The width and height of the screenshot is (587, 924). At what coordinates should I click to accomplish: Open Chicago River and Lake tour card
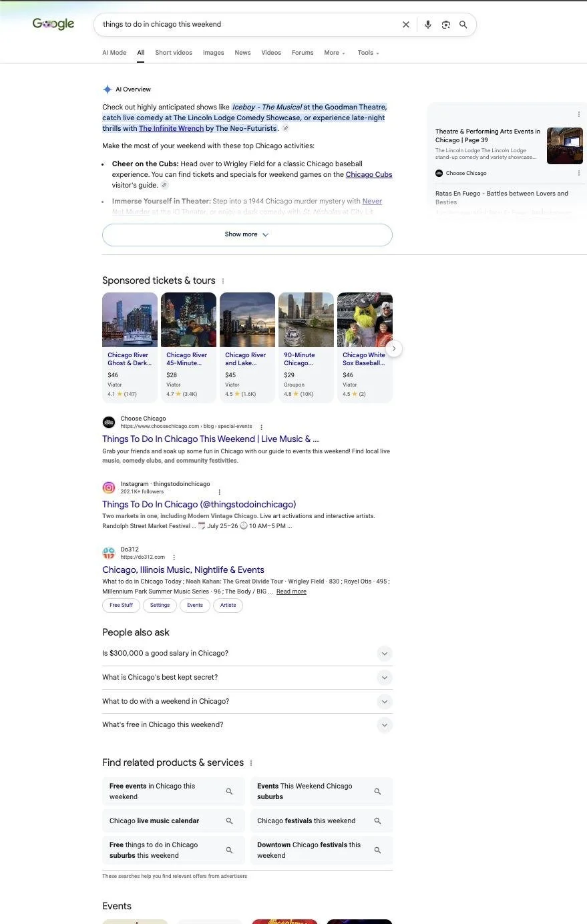247,348
